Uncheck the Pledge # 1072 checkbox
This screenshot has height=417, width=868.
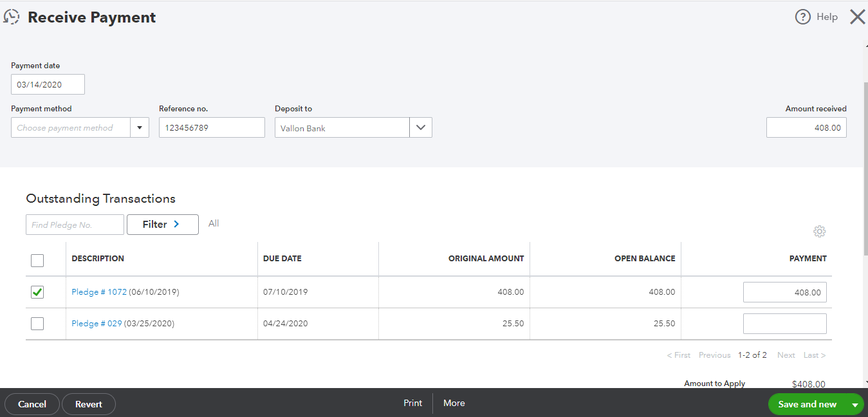click(x=37, y=292)
